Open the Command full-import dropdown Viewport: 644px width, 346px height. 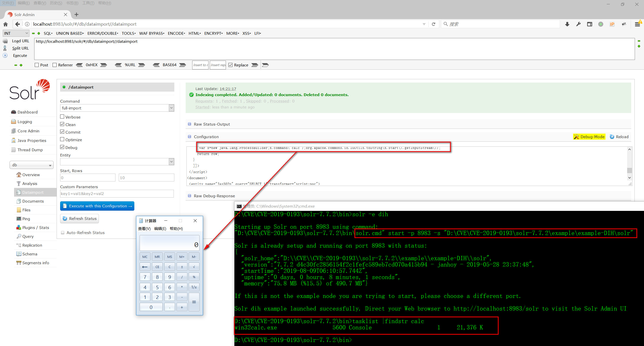117,108
